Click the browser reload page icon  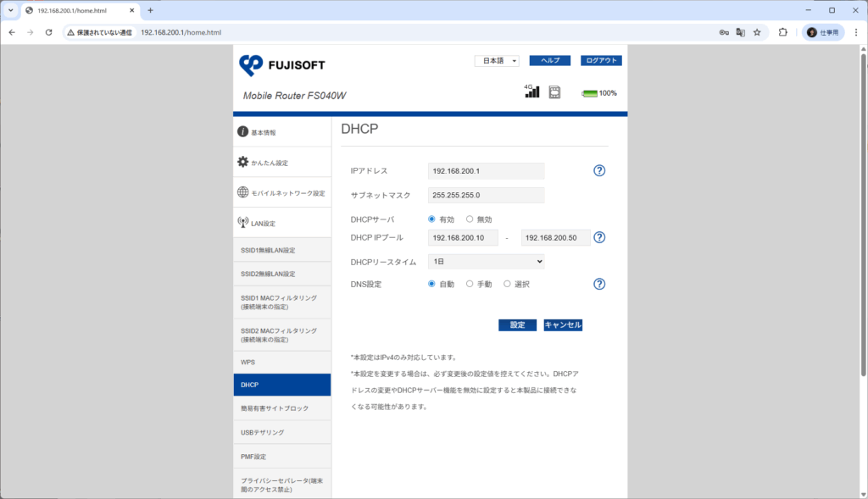point(49,32)
